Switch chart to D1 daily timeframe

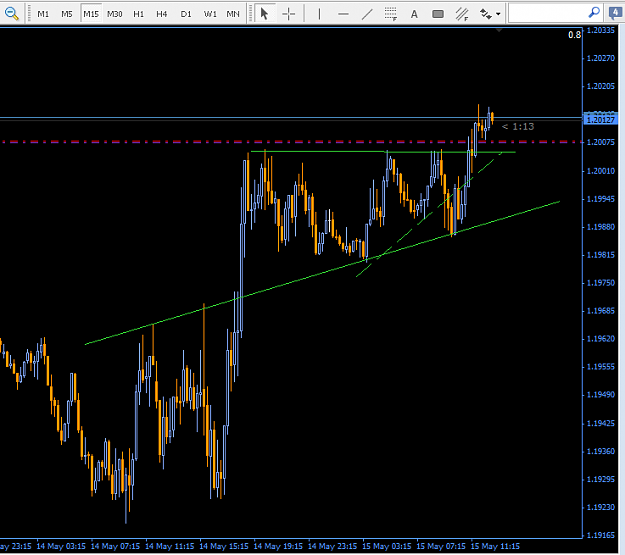(186, 14)
